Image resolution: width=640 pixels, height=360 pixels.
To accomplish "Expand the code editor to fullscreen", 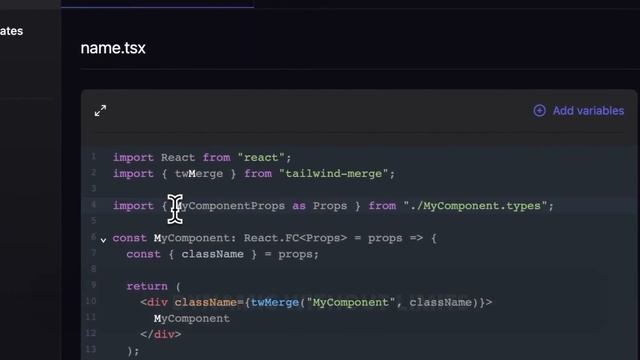I will click(100, 111).
